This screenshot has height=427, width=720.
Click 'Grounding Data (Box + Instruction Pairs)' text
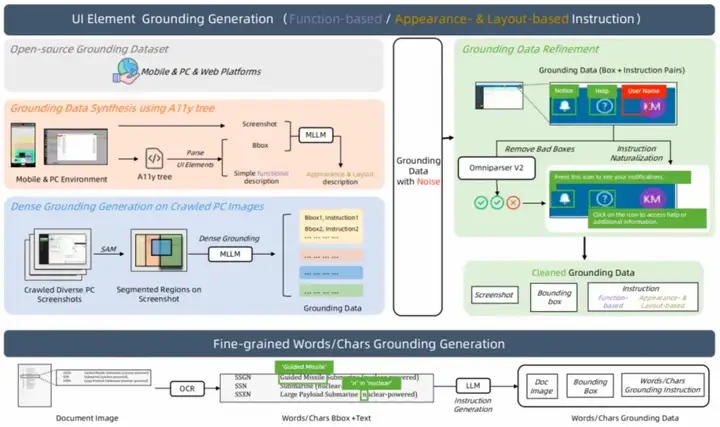pos(612,70)
